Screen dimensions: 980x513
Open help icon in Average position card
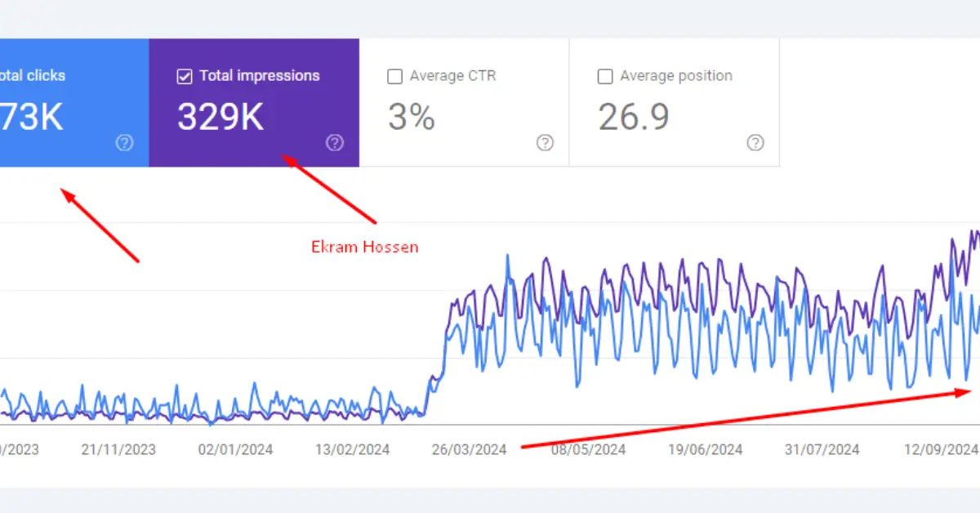pos(755,143)
